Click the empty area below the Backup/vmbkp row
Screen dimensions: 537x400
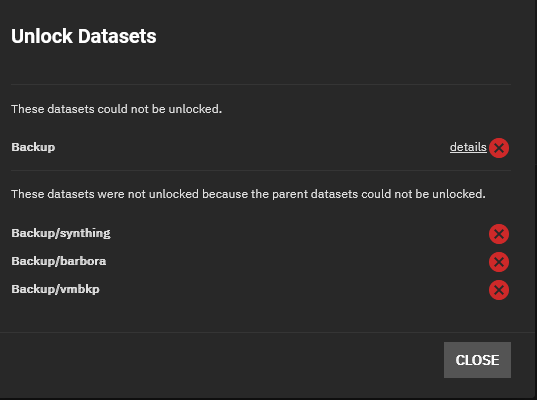tap(261, 315)
